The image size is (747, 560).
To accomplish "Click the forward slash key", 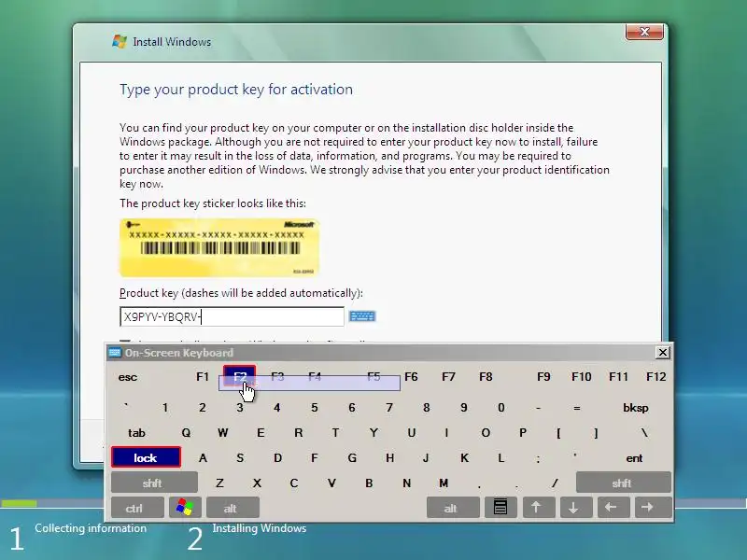I will [x=555, y=483].
